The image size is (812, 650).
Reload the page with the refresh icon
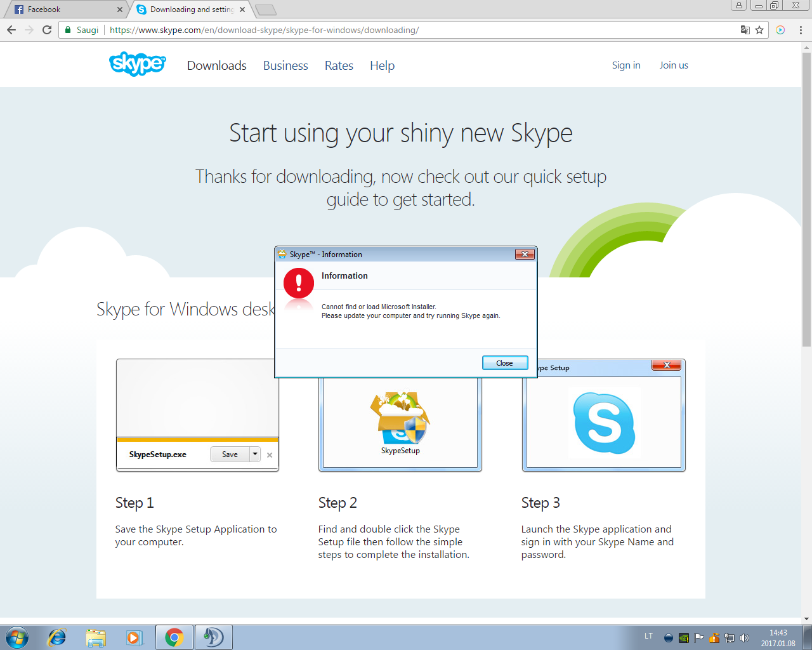[47, 30]
